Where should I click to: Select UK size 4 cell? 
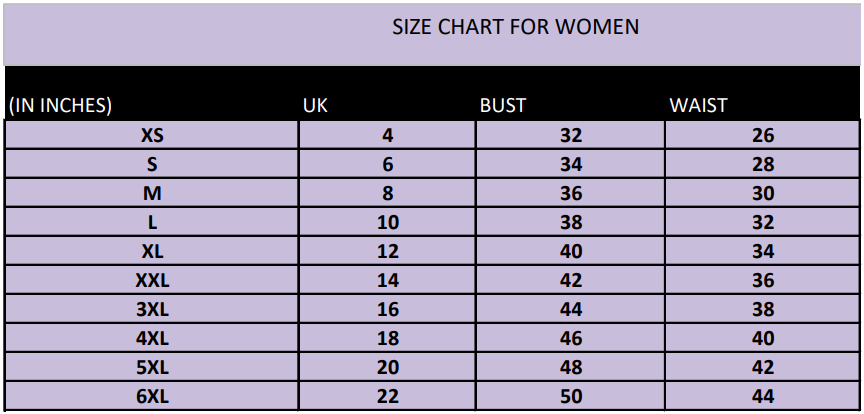point(388,136)
